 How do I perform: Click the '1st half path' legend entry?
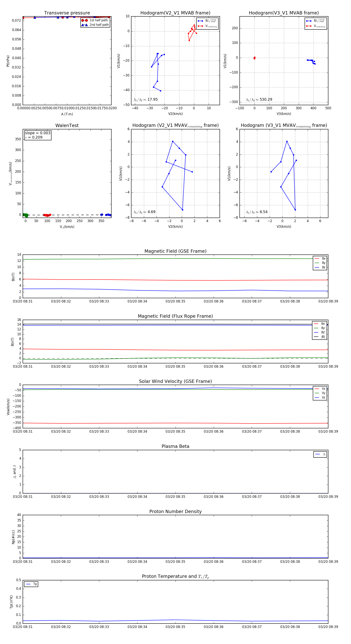click(95, 20)
